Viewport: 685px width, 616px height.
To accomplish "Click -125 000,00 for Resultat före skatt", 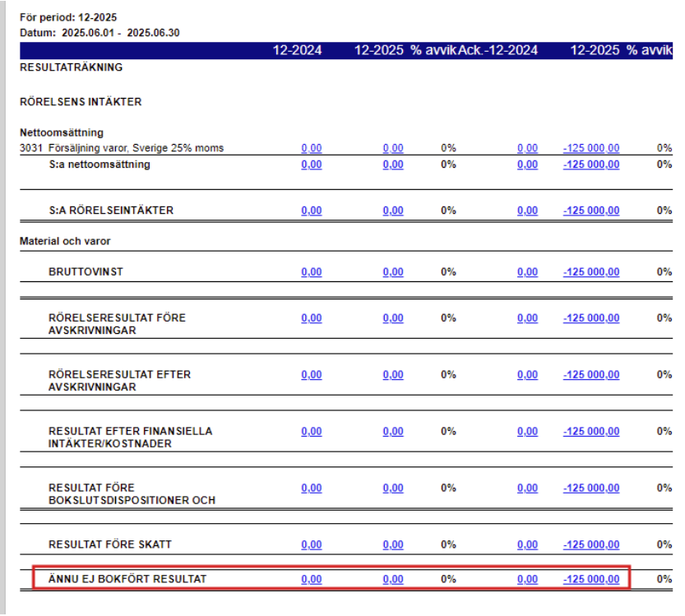I will pyautogui.click(x=590, y=544).
